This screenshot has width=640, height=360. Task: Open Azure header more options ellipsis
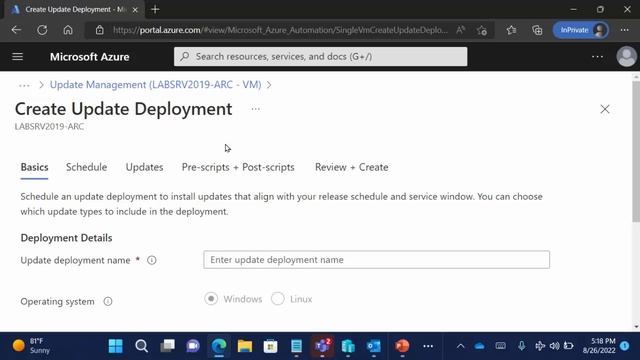click(597, 57)
